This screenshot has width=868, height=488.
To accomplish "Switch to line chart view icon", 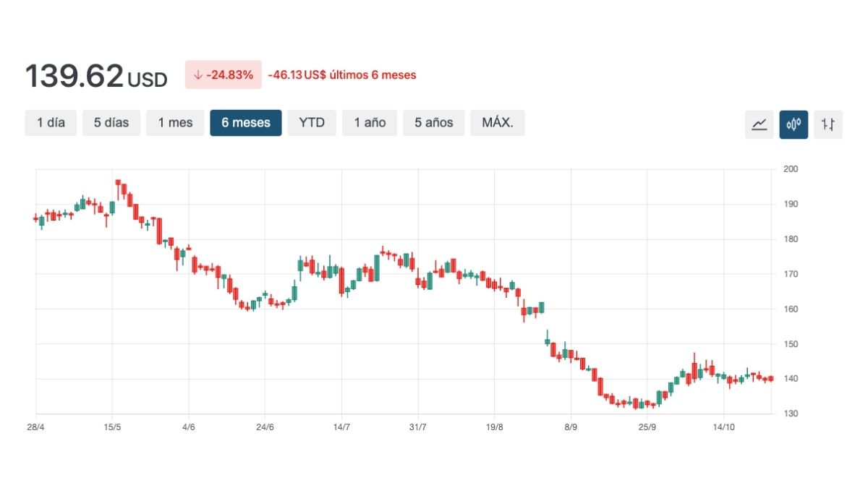I will point(759,124).
